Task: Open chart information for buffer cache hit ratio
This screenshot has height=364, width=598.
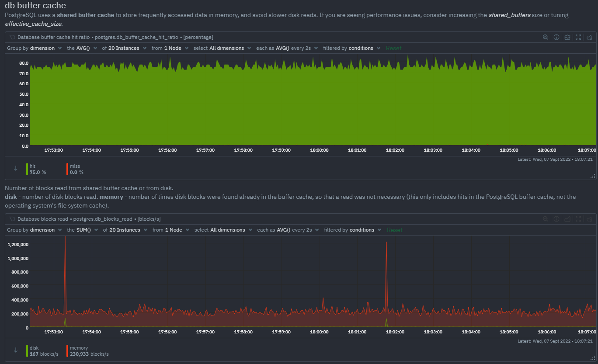Action: tap(556, 37)
